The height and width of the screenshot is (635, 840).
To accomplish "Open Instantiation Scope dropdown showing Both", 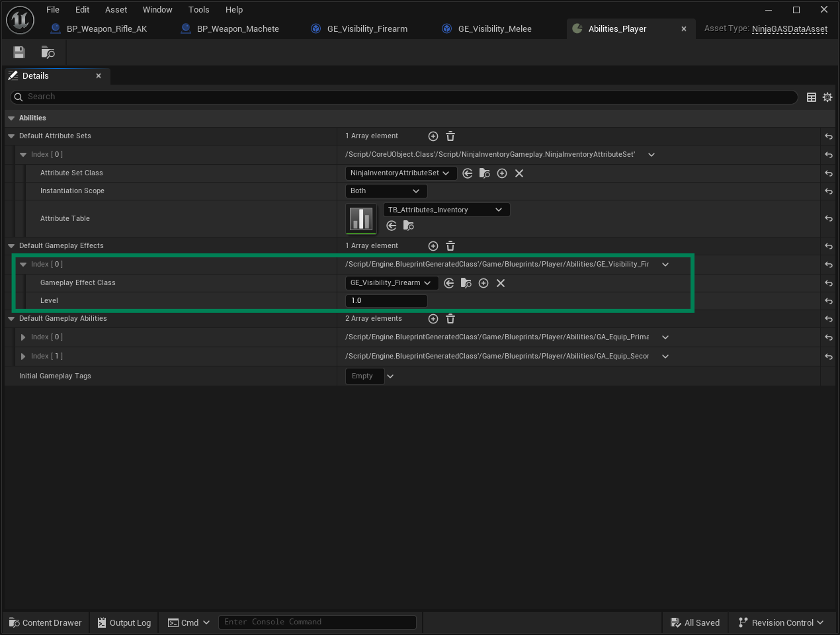I will tap(386, 191).
